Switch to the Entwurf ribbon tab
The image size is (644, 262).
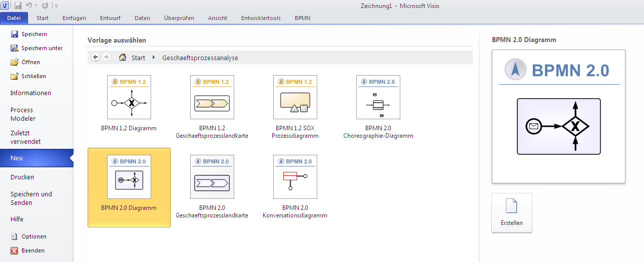pos(110,18)
